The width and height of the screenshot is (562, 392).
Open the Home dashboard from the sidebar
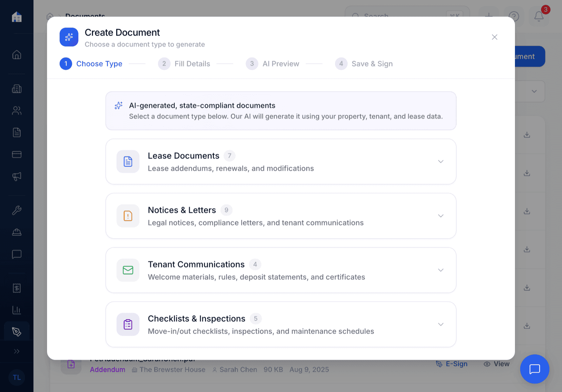pos(17,55)
